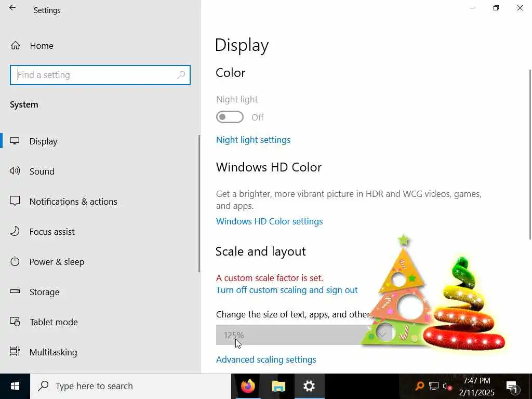532x399 pixels.
Task: Select Multitasking label in the sidebar
Action: (x=54, y=352)
